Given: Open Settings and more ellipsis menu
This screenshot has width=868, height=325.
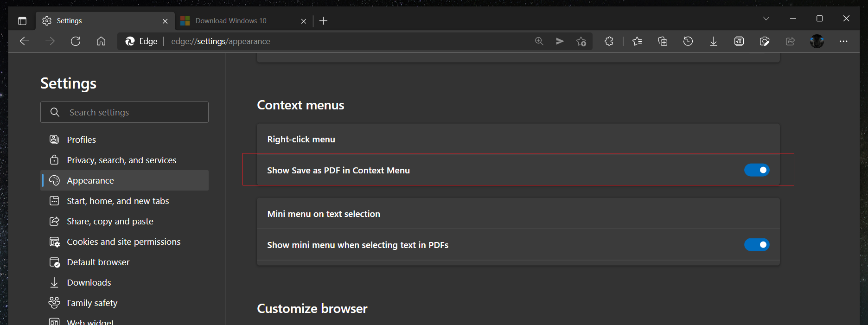Looking at the screenshot, I should (843, 41).
